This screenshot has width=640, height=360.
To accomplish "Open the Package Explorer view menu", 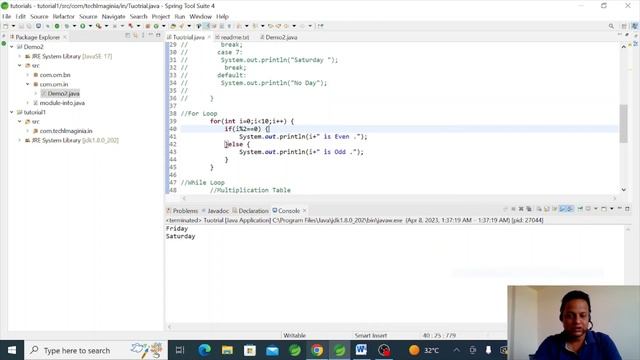I will pos(143,36).
